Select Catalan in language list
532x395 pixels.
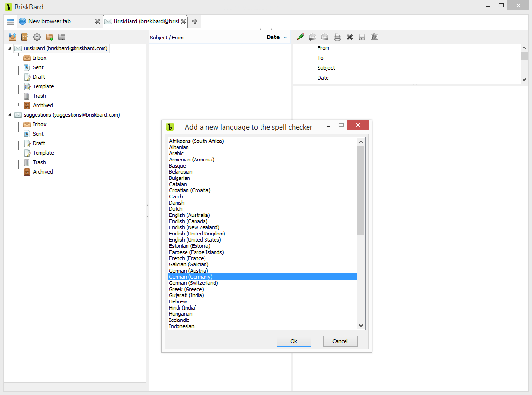click(262, 184)
